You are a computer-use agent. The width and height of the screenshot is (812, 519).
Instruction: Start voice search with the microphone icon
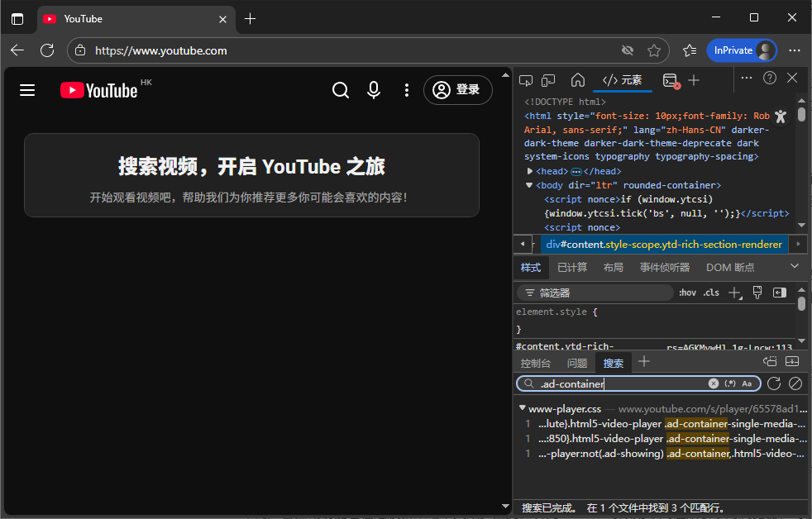pos(374,91)
